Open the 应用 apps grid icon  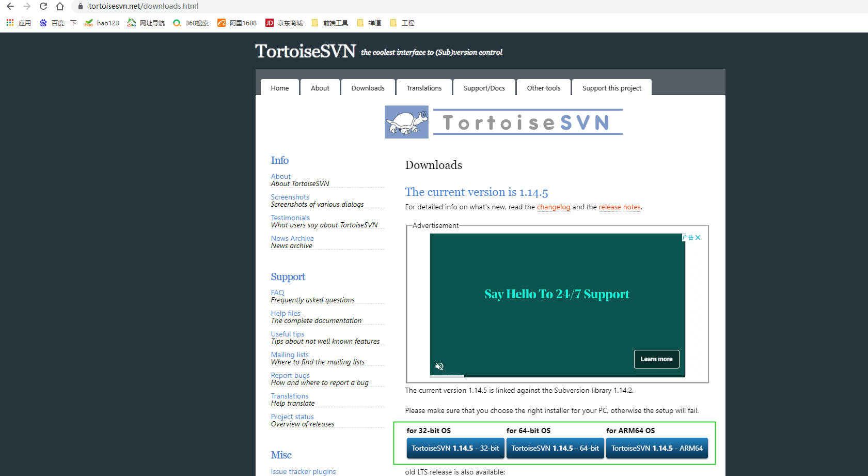coord(9,23)
